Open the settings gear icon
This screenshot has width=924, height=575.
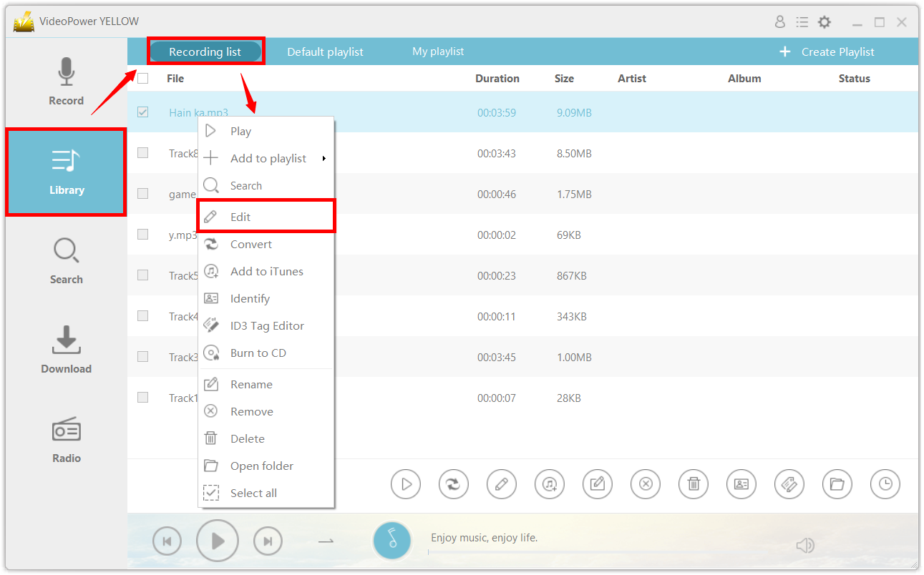coord(825,21)
